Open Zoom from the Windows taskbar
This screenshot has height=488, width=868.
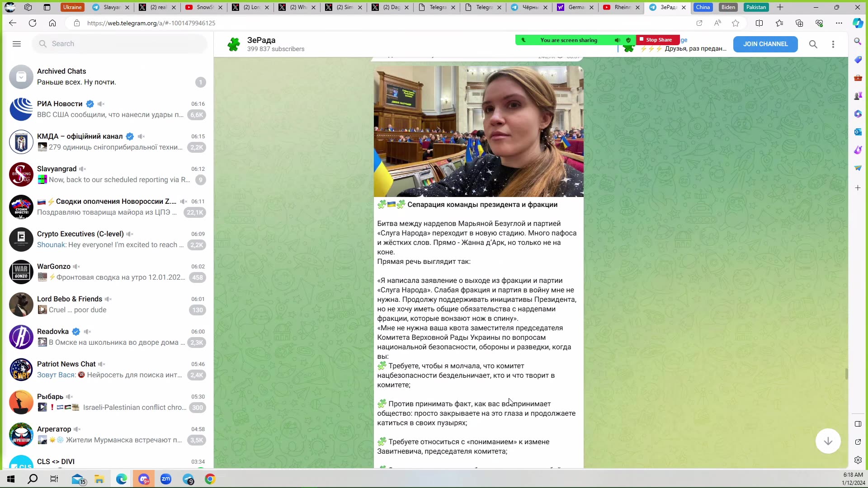(x=166, y=479)
